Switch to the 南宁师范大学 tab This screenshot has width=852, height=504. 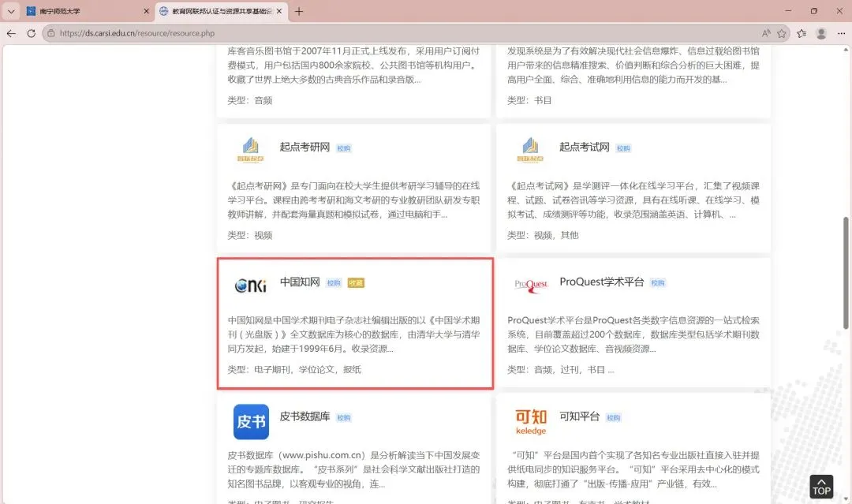[x=87, y=11]
